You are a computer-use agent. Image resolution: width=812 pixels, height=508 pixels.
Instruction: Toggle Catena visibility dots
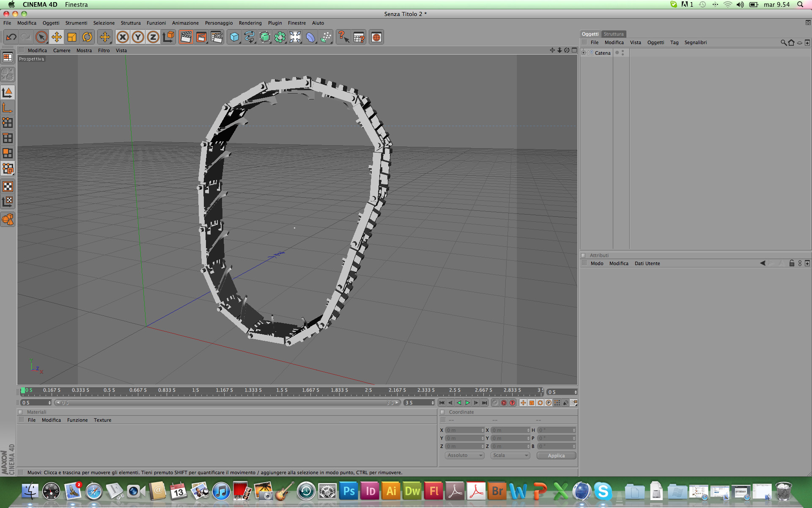pyautogui.click(x=623, y=53)
